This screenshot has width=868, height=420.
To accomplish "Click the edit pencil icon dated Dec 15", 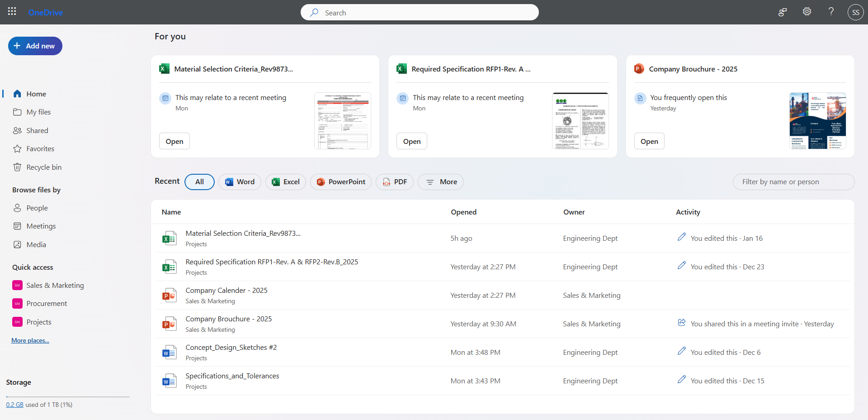I will point(682,379).
